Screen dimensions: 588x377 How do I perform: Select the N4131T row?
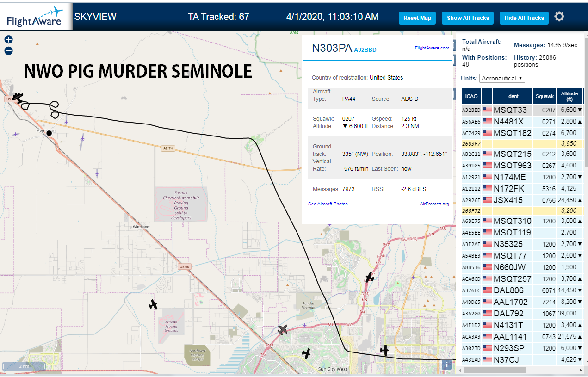(522, 325)
